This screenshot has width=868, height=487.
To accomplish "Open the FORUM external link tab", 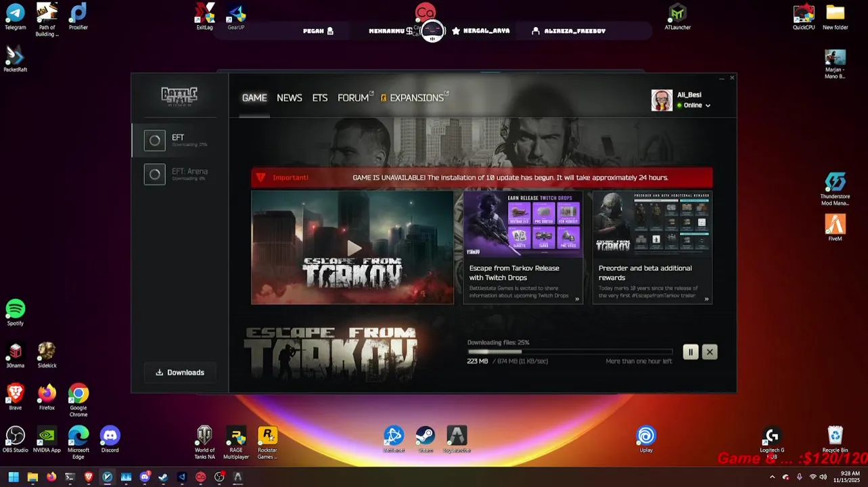I will 355,98.
